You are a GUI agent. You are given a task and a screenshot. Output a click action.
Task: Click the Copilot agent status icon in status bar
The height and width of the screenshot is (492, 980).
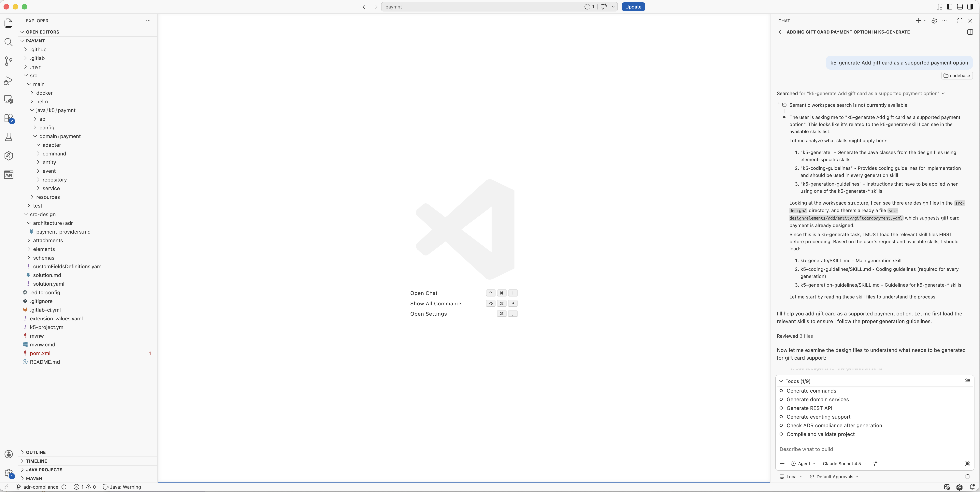pyautogui.click(x=947, y=487)
